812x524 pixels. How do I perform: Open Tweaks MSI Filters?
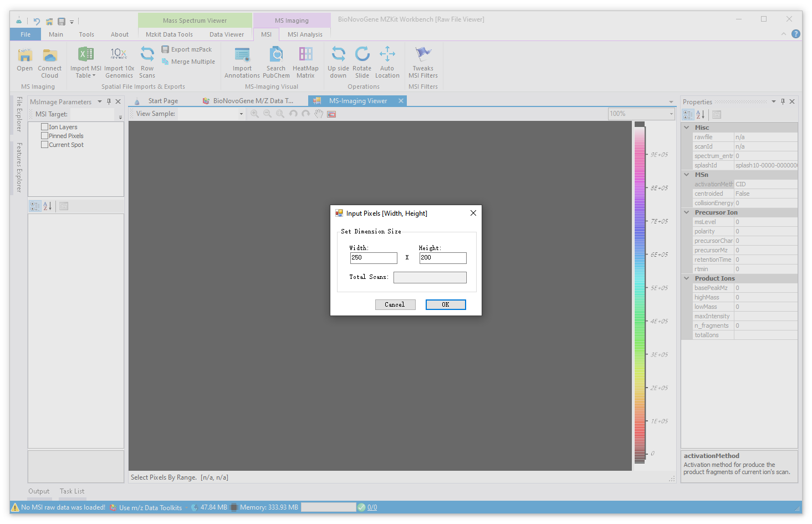(x=423, y=55)
